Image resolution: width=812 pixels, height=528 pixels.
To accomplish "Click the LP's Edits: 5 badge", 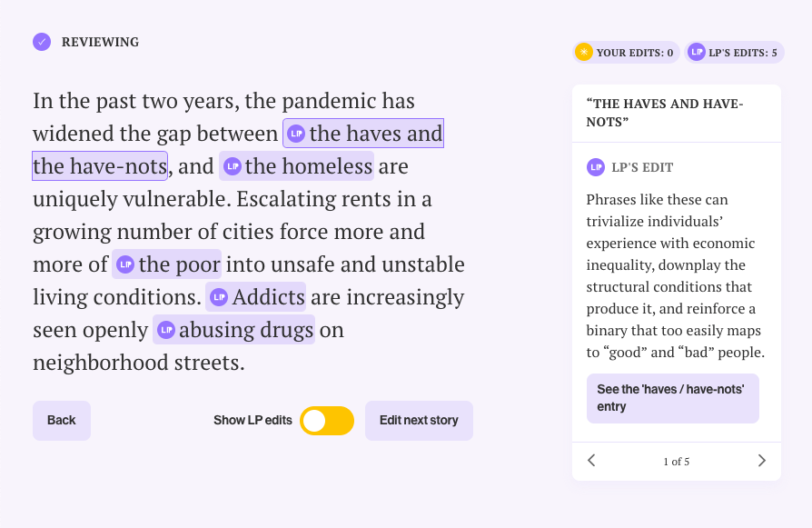I will click(x=734, y=53).
